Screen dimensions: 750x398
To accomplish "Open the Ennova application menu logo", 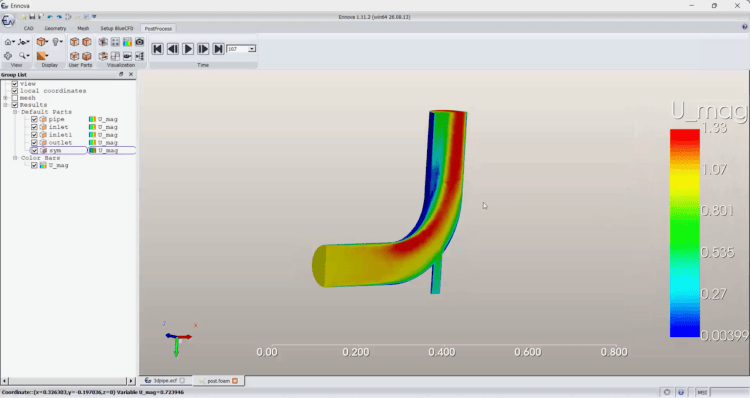I will pos(8,21).
